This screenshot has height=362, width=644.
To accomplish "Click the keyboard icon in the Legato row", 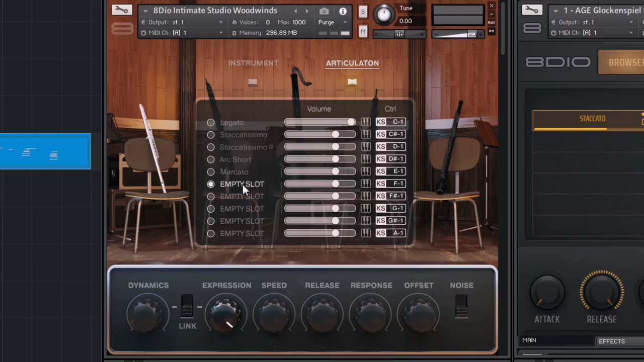I will 366,122.
